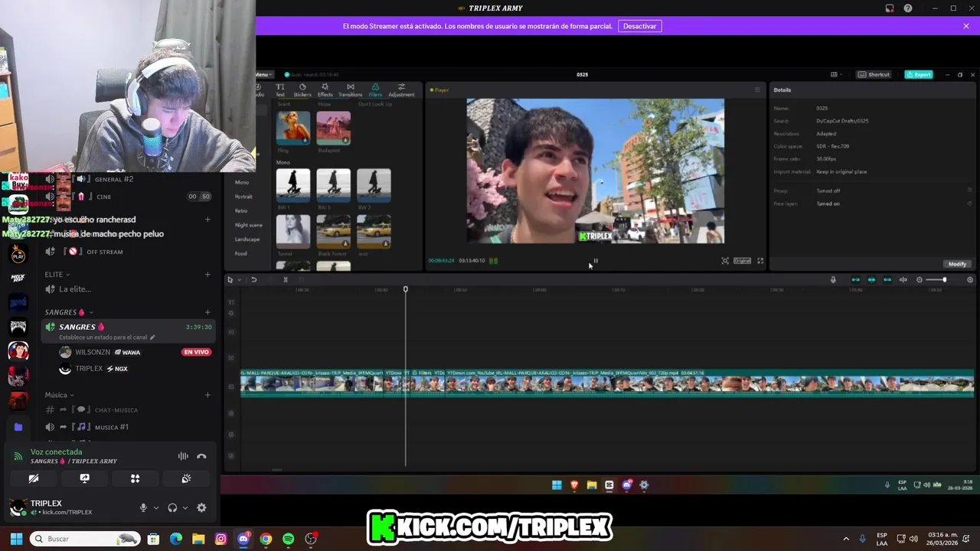Open Discord user settings gear
Image resolution: width=980 pixels, height=551 pixels.
[201, 507]
